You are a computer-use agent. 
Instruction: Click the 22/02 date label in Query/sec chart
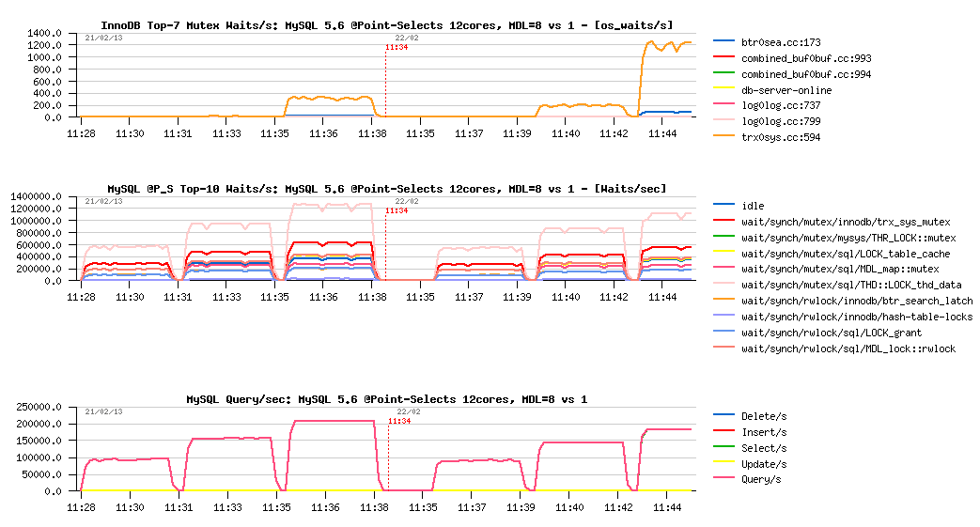tap(410, 412)
